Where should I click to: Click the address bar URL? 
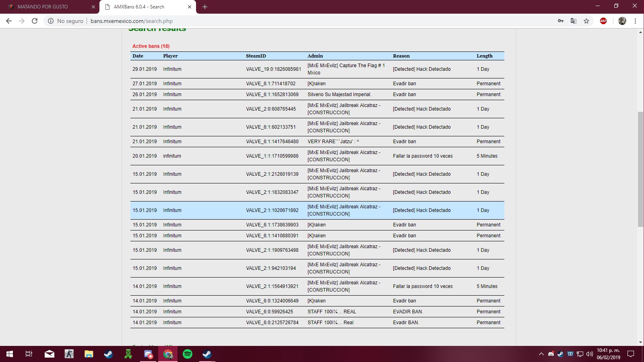132,21
